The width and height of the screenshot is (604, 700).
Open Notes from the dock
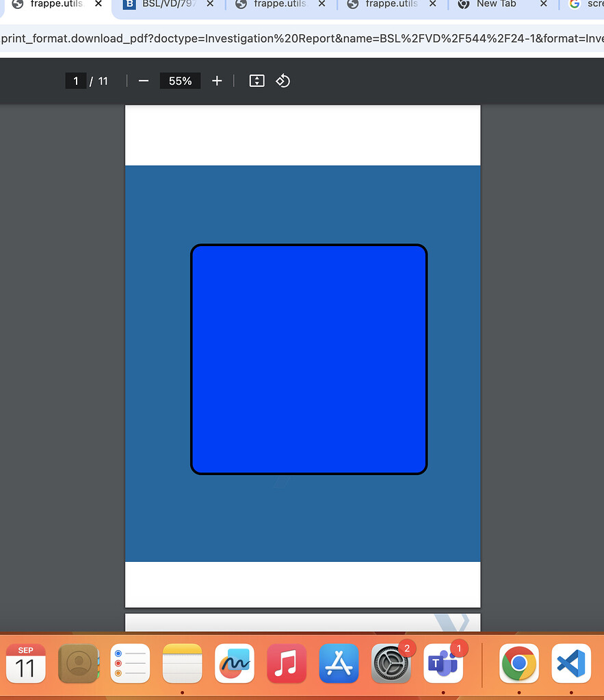(x=183, y=664)
